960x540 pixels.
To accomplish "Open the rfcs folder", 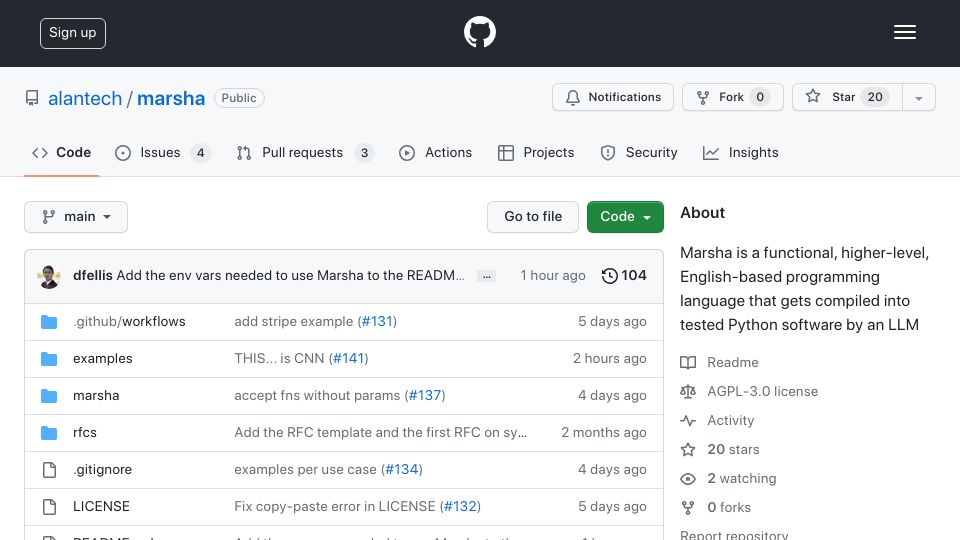I will (x=84, y=432).
